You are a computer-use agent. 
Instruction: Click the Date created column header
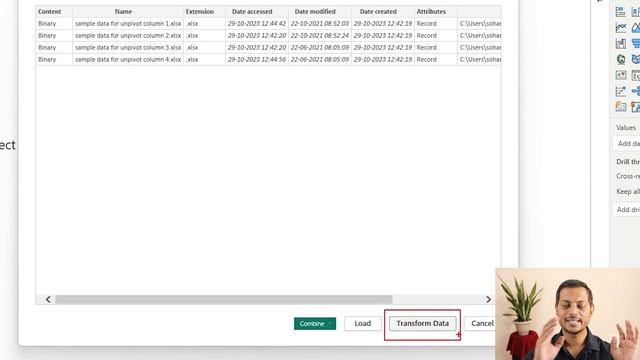[x=382, y=11]
